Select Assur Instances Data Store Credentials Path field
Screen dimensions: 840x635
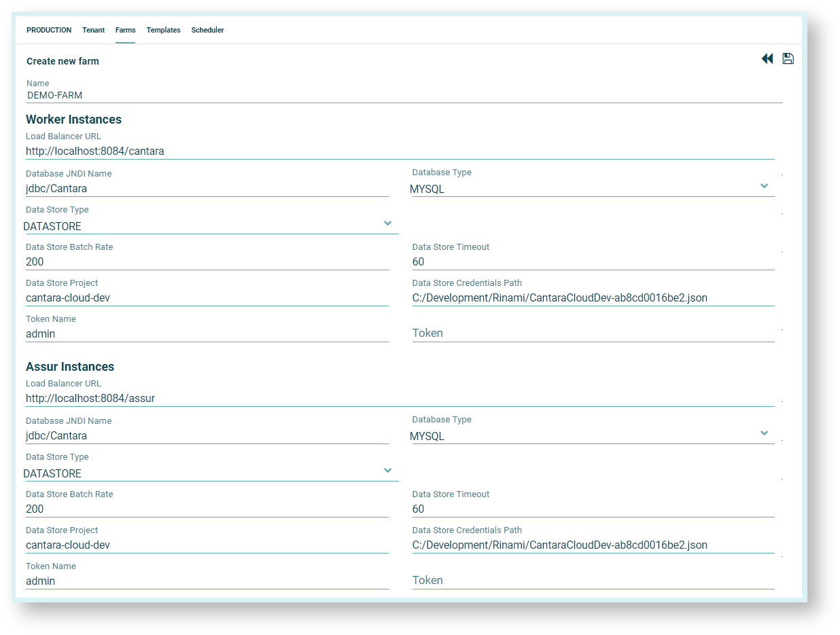(593, 545)
